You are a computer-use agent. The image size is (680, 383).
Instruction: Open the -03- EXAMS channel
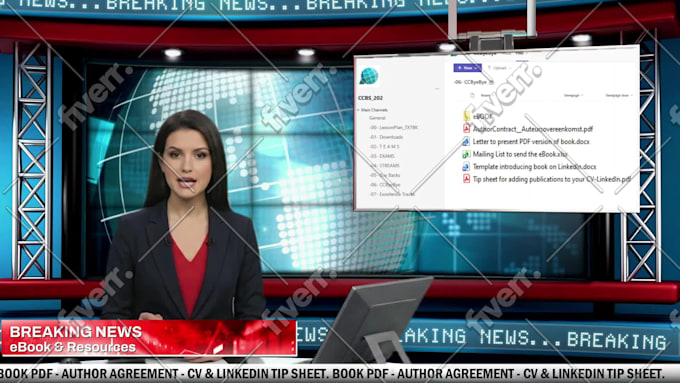[x=382, y=156]
